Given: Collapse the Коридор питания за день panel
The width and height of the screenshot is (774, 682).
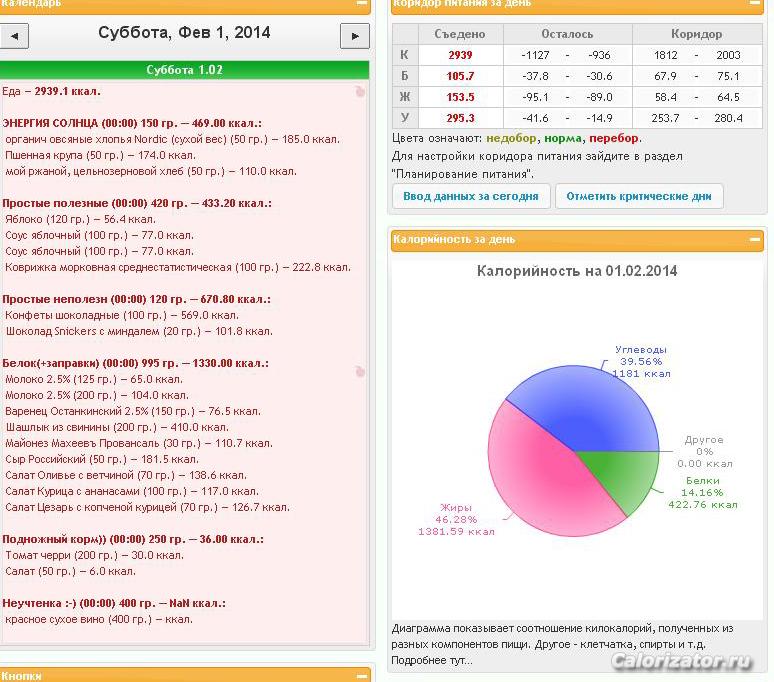Looking at the screenshot, I should pos(755,3).
